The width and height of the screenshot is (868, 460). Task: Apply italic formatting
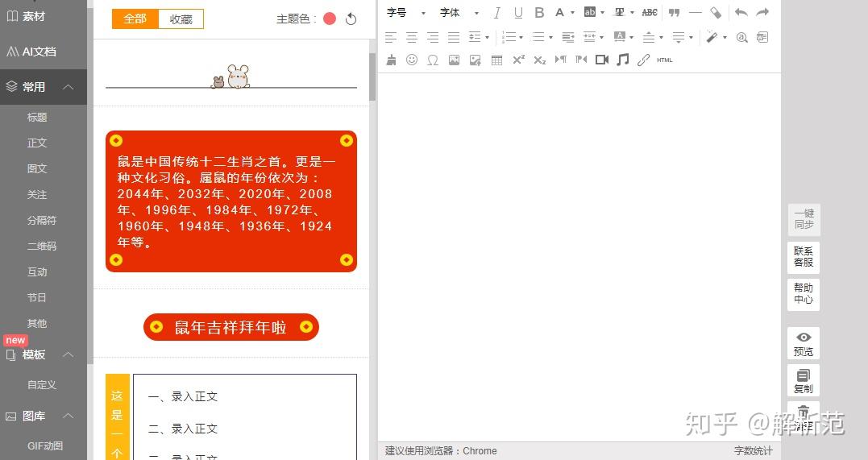click(x=497, y=13)
